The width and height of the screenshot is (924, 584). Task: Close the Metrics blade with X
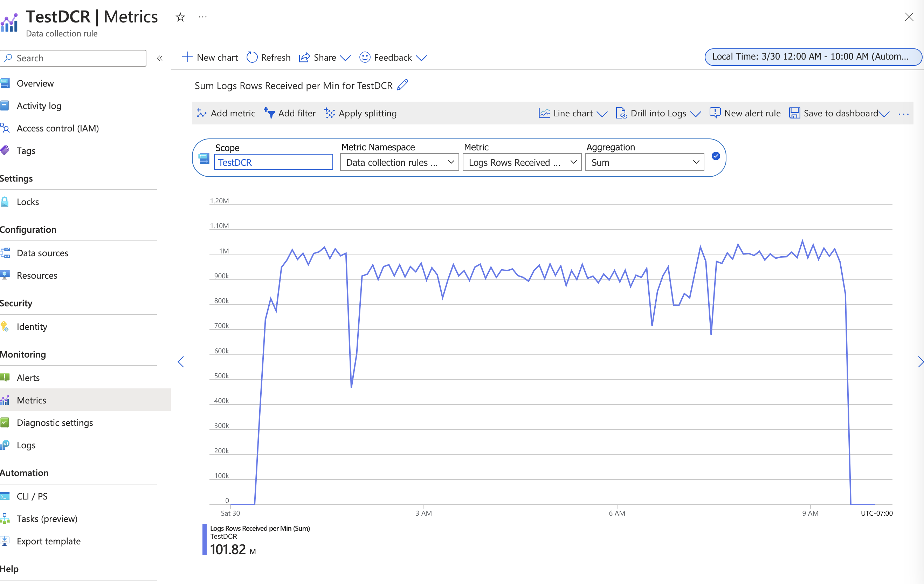pos(909,17)
